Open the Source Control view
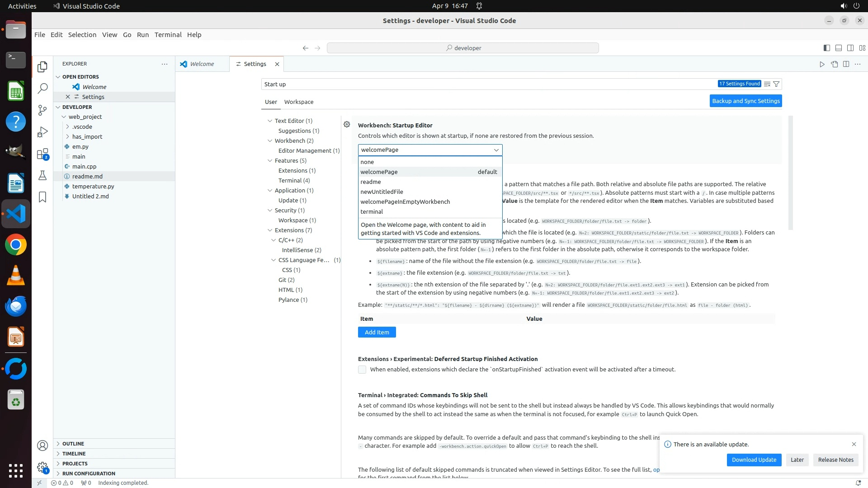868x488 pixels. [x=42, y=110]
